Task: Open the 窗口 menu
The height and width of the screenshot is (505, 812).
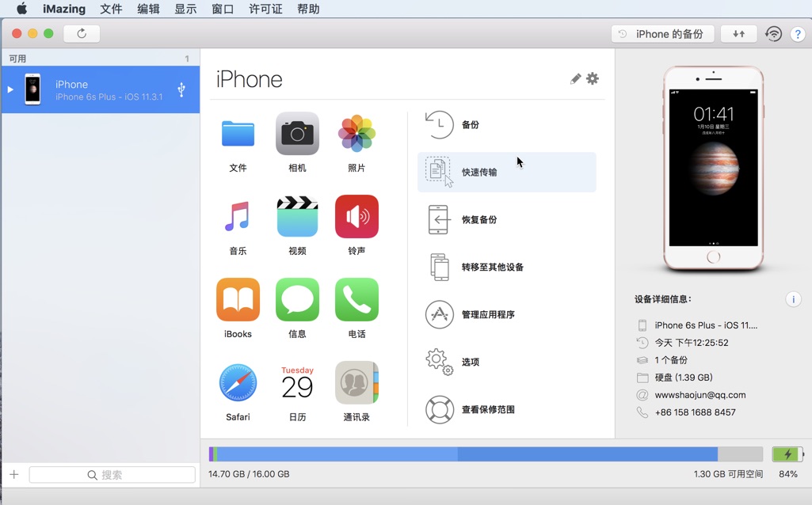Action: tap(223, 9)
